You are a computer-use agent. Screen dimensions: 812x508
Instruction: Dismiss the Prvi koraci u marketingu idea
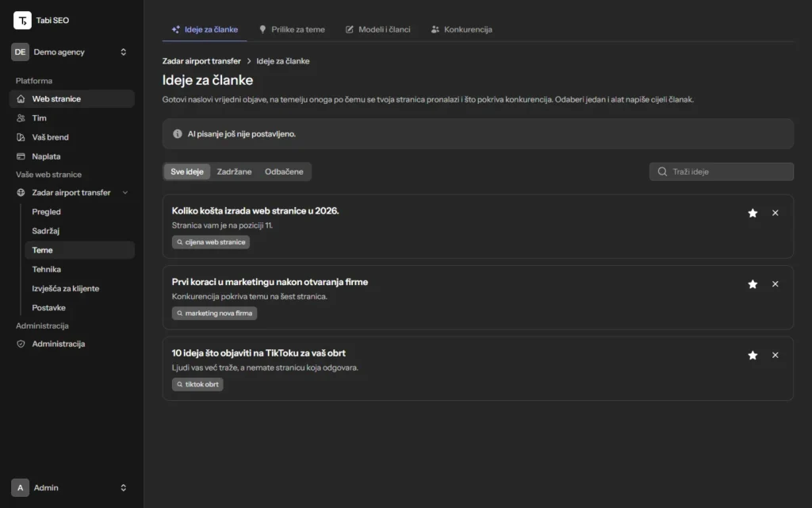(776, 284)
